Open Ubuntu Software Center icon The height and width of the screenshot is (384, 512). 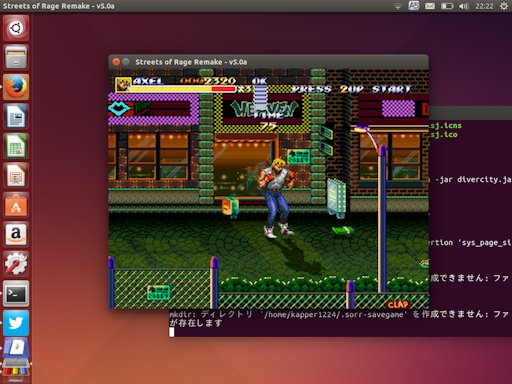tap(16, 205)
